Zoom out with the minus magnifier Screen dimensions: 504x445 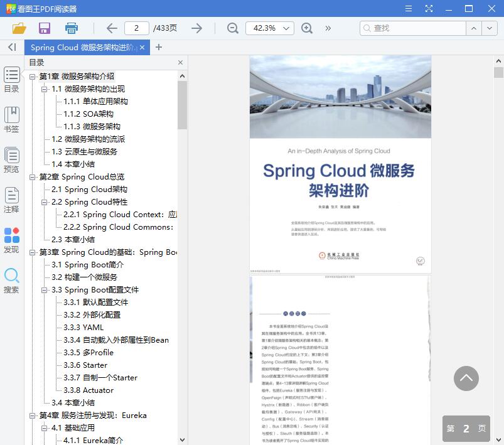click(x=232, y=28)
